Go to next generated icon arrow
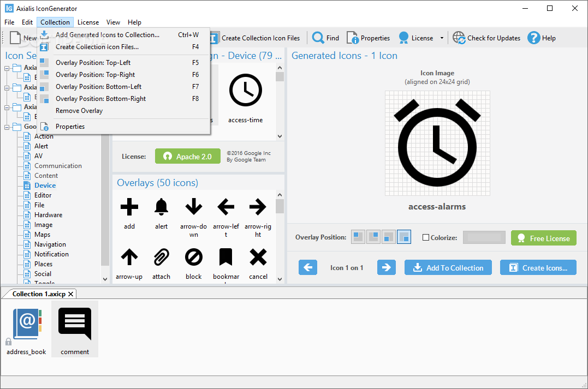 386,267
